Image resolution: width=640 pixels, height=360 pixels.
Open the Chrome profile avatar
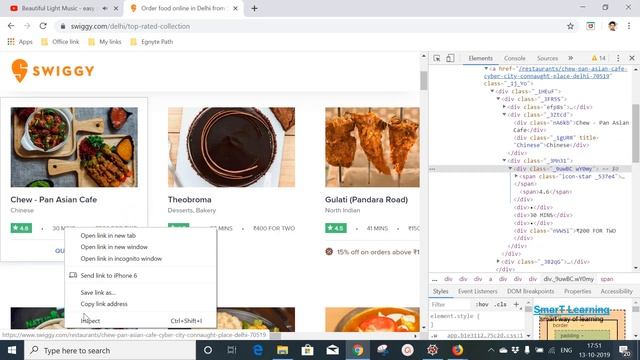pos(612,26)
